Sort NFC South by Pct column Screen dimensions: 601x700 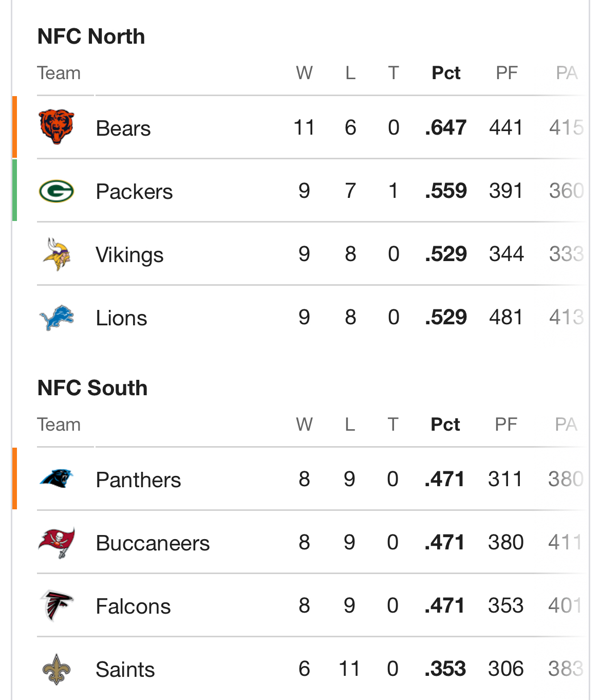coord(445,425)
